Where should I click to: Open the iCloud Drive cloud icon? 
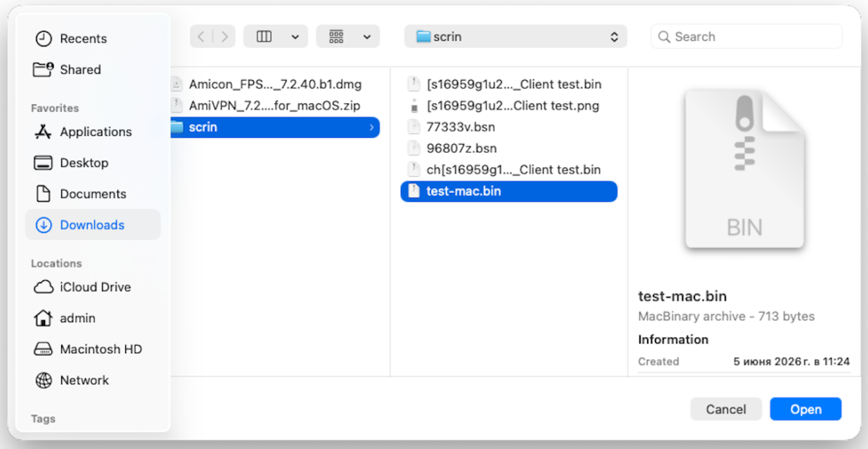tap(44, 287)
